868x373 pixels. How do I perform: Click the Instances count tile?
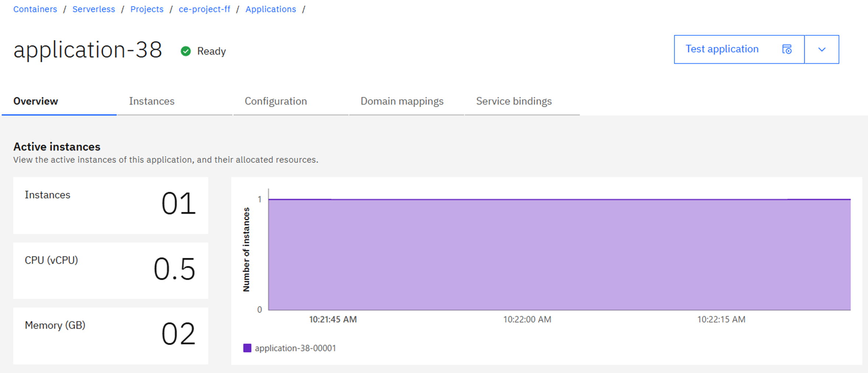pyautogui.click(x=110, y=205)
